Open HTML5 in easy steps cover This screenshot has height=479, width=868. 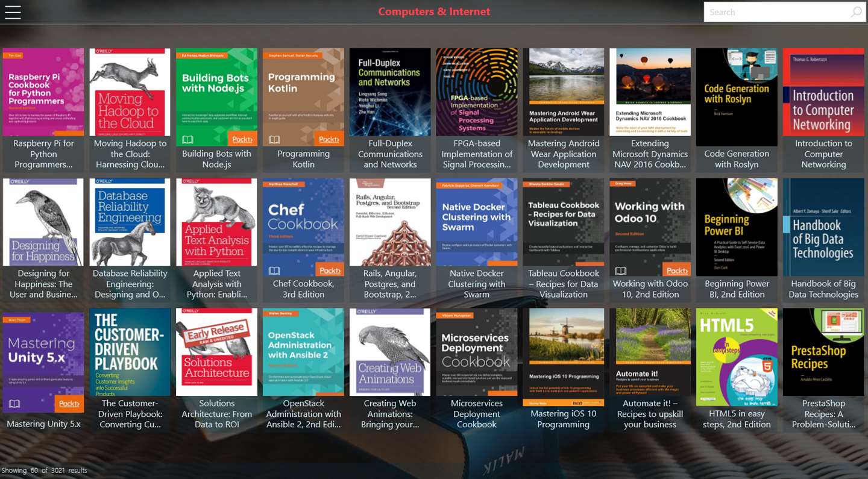pyautogui.click(x=737, y=357)
